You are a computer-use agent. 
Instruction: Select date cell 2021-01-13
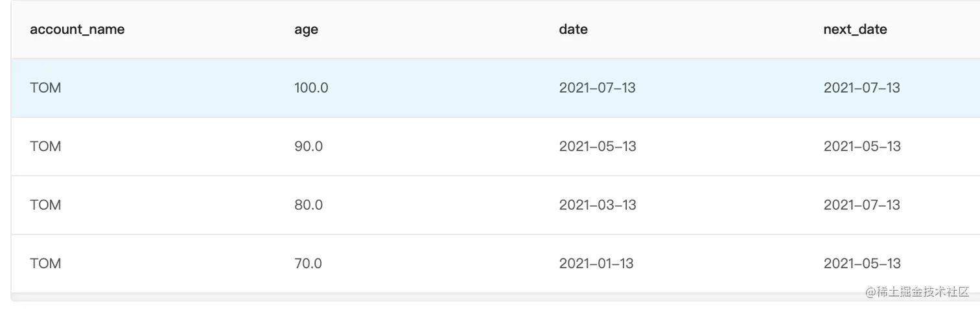click(596, 264)
